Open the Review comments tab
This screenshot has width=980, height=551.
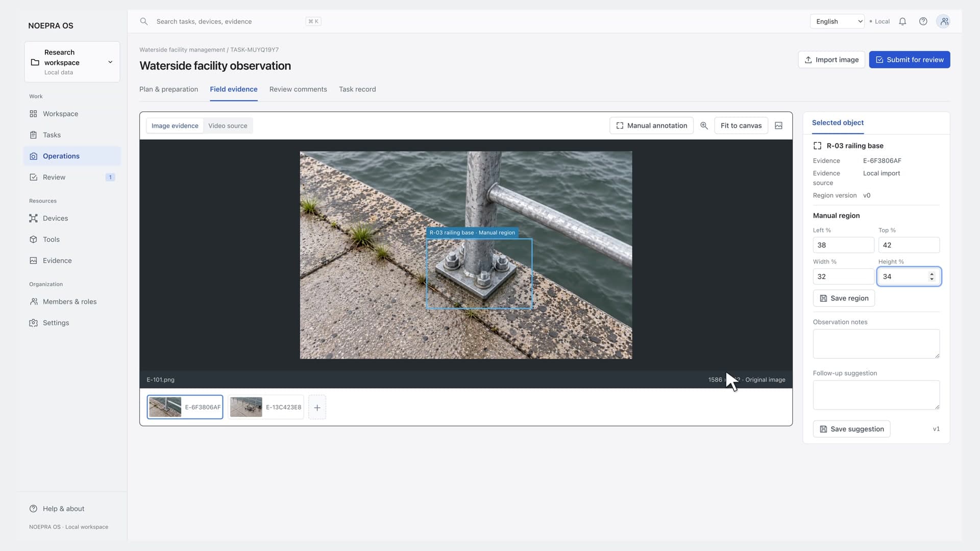(298, 89)
